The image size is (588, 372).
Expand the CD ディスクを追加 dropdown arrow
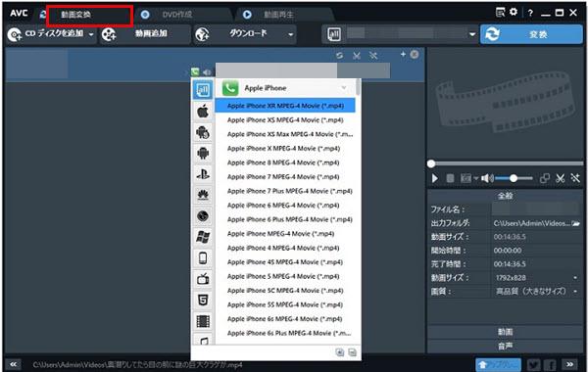click(91, 34)
